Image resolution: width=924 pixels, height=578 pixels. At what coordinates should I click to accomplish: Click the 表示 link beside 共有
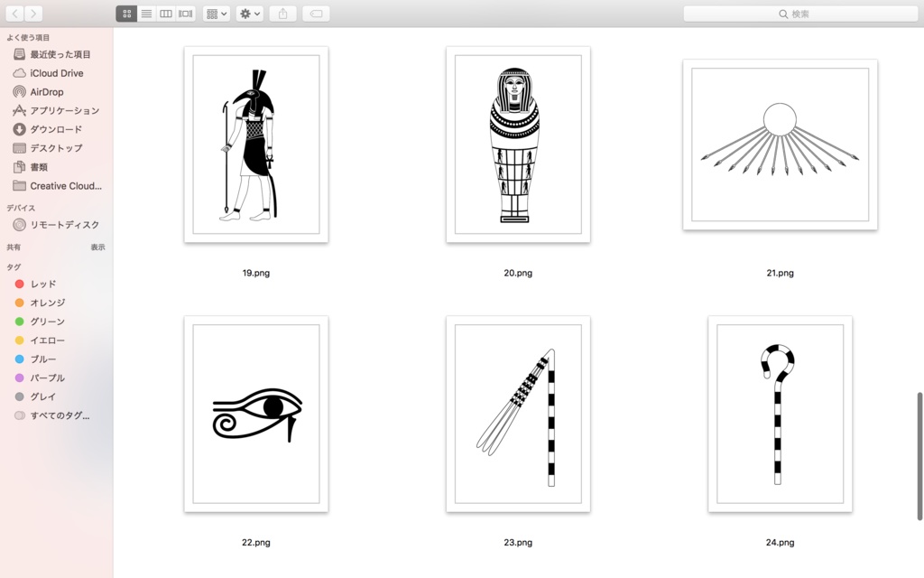click(x=97, y=247)
